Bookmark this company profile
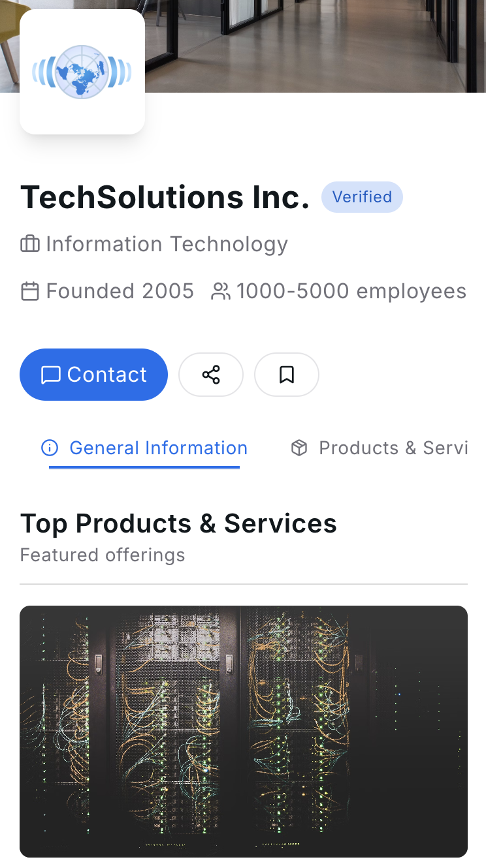 (286, 375)
